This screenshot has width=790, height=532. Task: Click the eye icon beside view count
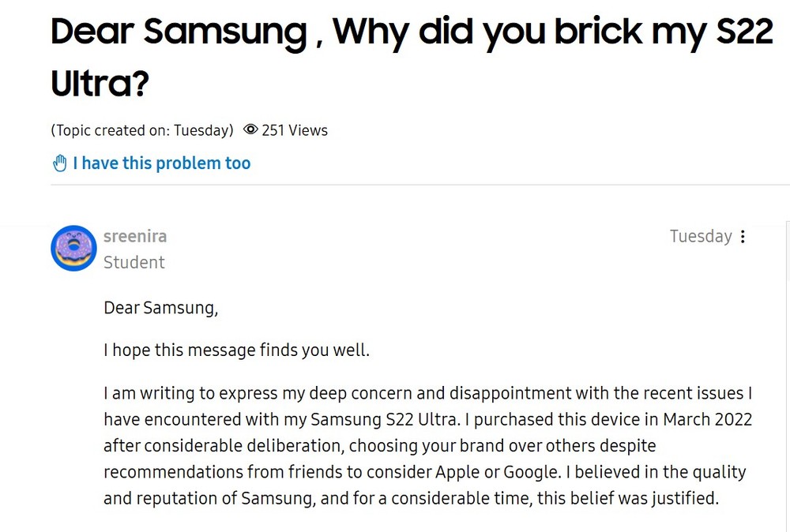250,130
